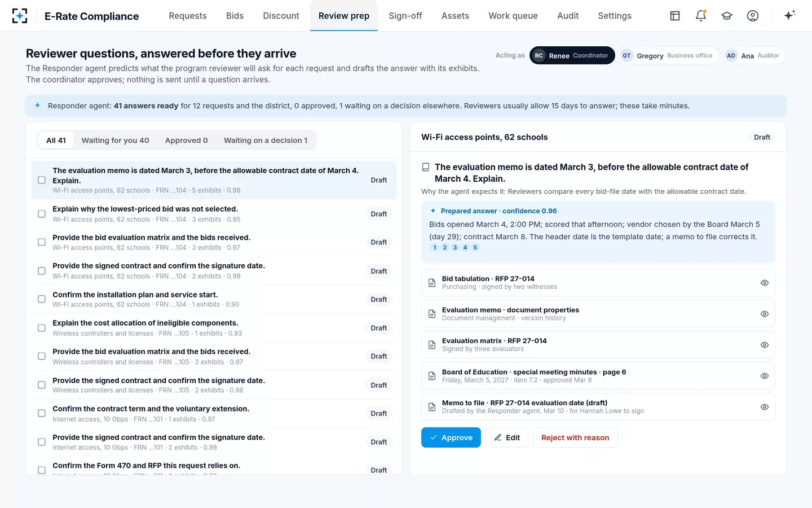Open the user account icon

753,16
